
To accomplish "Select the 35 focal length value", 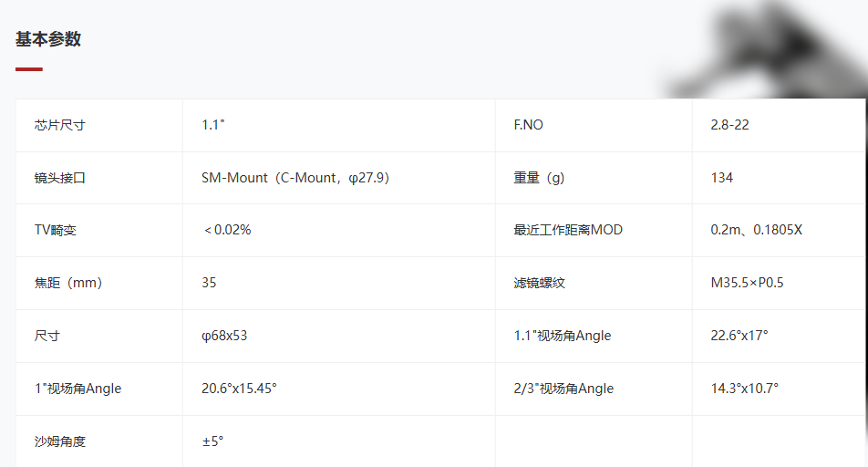I will 209,283.
